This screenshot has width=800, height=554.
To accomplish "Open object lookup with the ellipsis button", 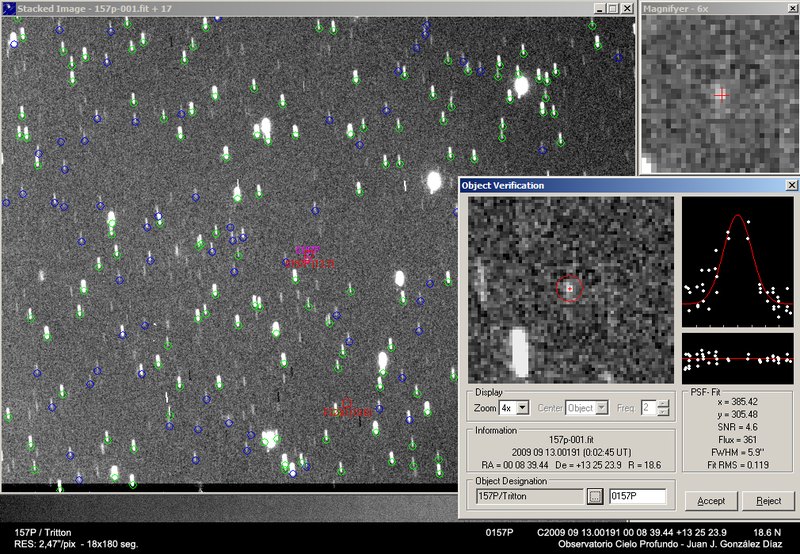I will click(595, 496).
